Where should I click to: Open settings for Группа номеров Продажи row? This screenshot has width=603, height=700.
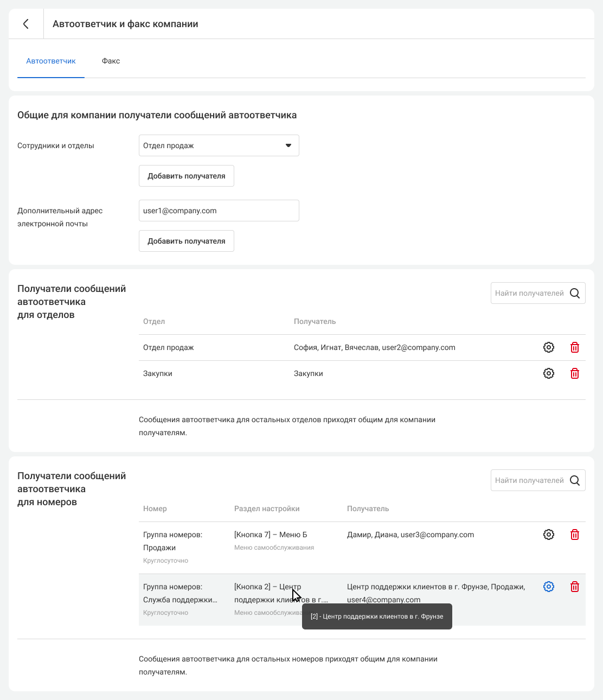pyautogui.click(x=549, y=534)
